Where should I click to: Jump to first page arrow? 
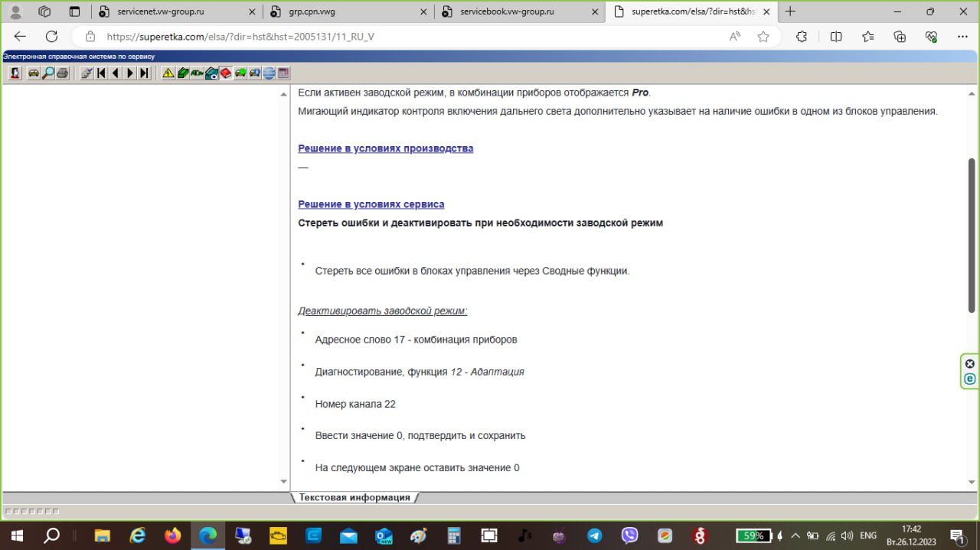pyautogui.click(x=101, y=73)
